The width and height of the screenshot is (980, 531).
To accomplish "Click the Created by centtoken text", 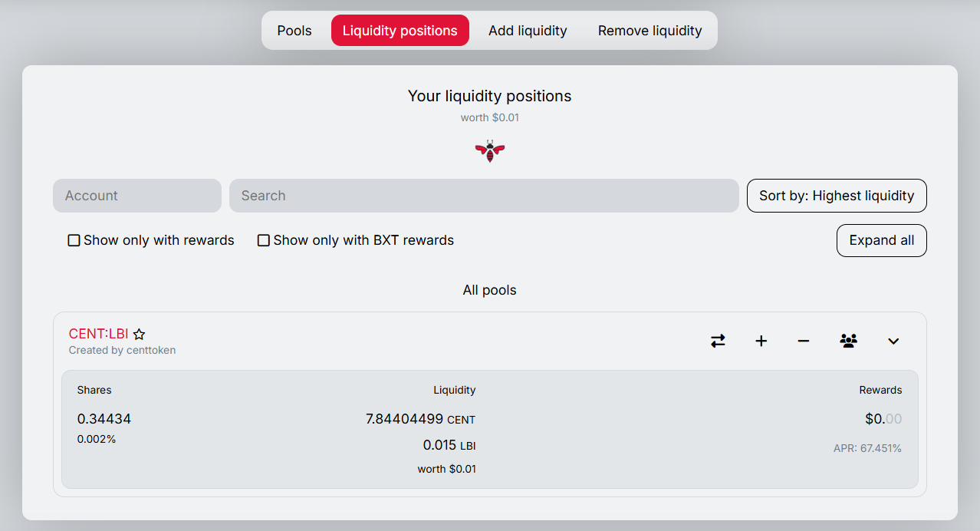I will (122, 351).
